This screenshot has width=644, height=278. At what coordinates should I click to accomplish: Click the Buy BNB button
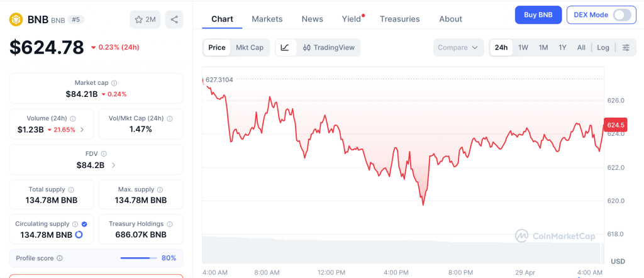[x=538, y=14]
